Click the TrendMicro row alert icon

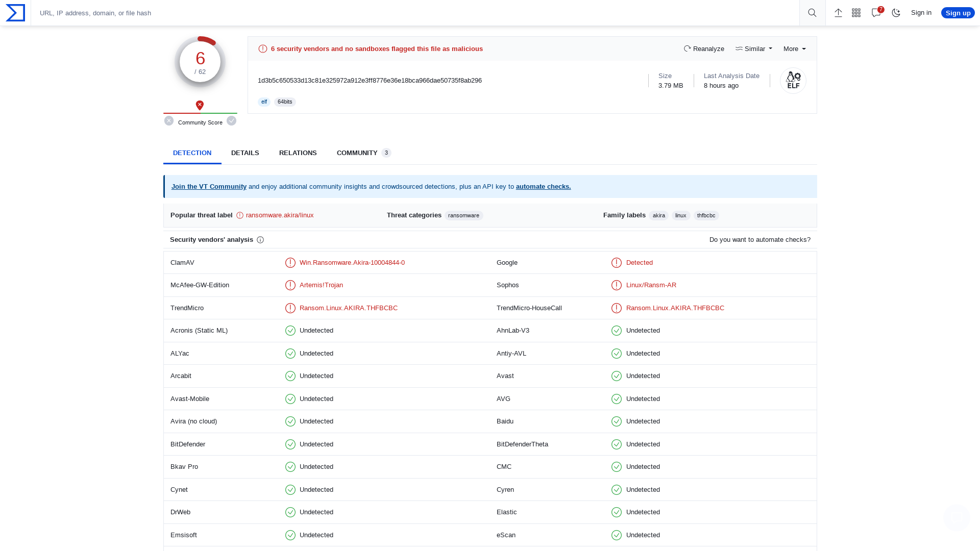point(290,308)
